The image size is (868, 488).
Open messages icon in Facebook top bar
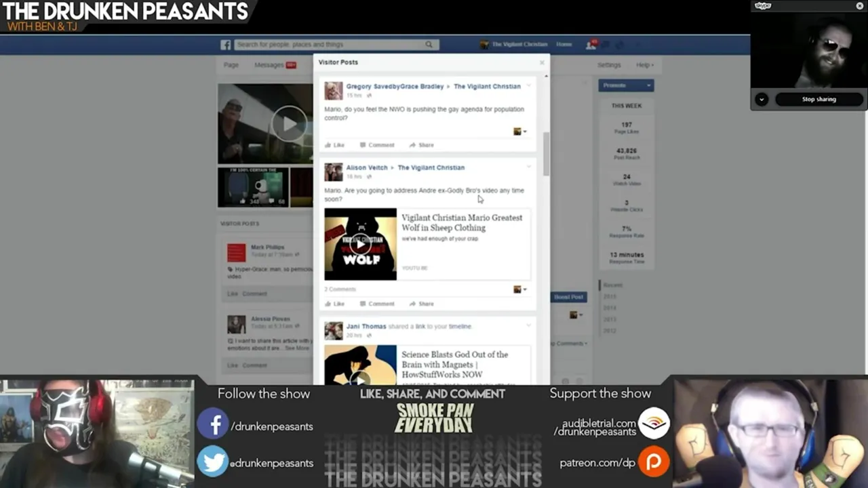pos(606,45)
